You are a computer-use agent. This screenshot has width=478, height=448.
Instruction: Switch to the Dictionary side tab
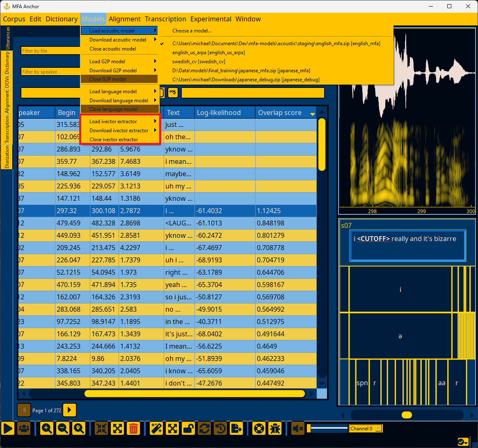pyautogui.click(x=7, y=62)
